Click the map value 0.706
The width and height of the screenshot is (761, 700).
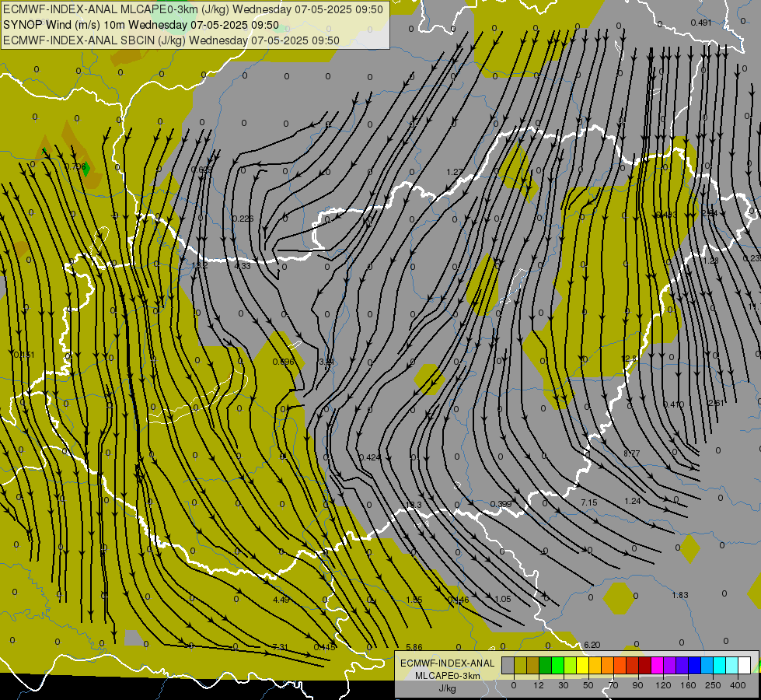click(x=75, y=166)
